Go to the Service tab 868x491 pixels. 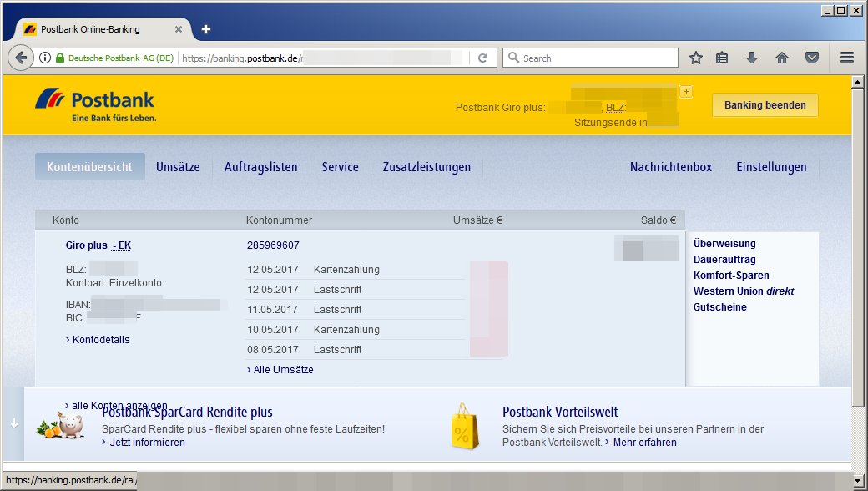(x=340, y=167)
